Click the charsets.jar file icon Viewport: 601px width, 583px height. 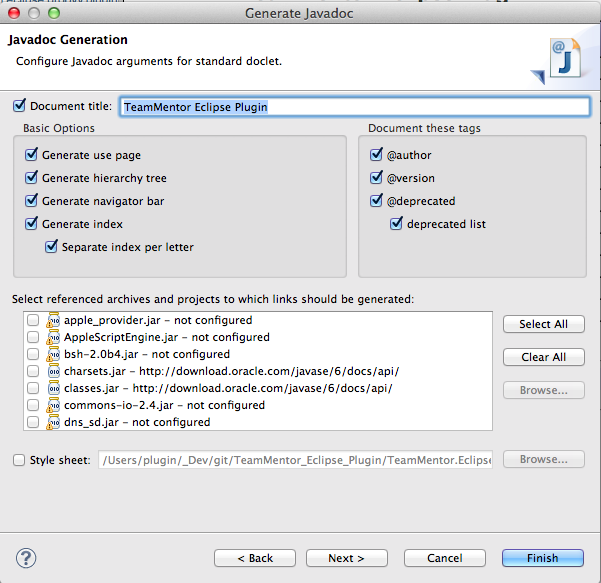54,371
